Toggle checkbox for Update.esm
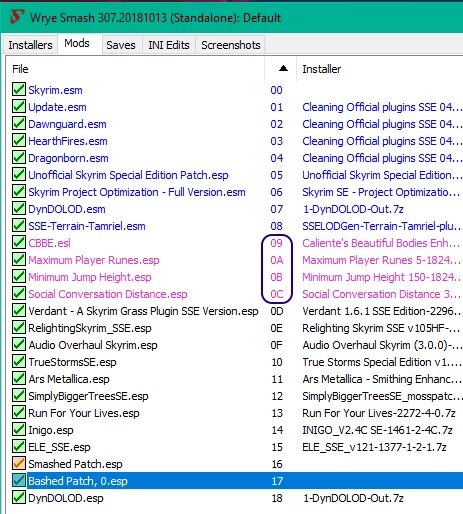Image resolution: width=463 pixels, height=514 pixels. point(19,107)
